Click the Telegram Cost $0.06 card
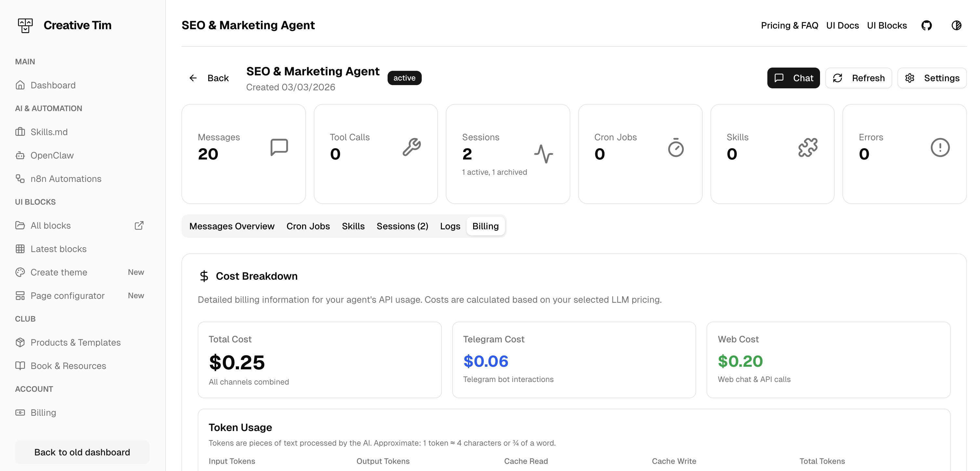Screen dimensions: 980x471 574,360
